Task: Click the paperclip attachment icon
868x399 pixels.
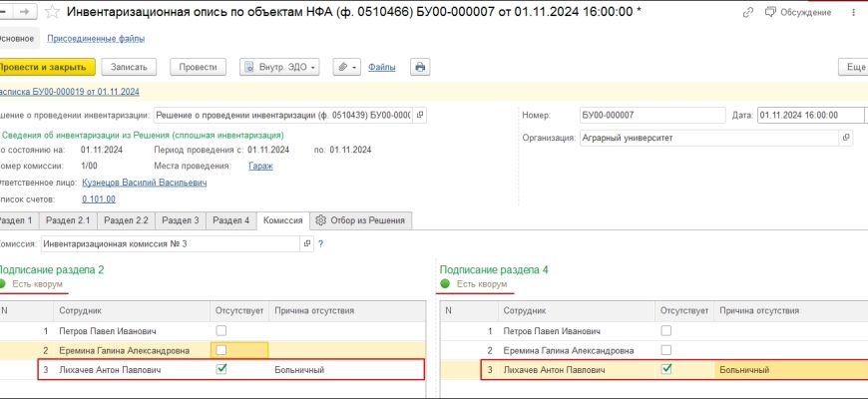Action: pyautogui.click(x=341, y=67)
